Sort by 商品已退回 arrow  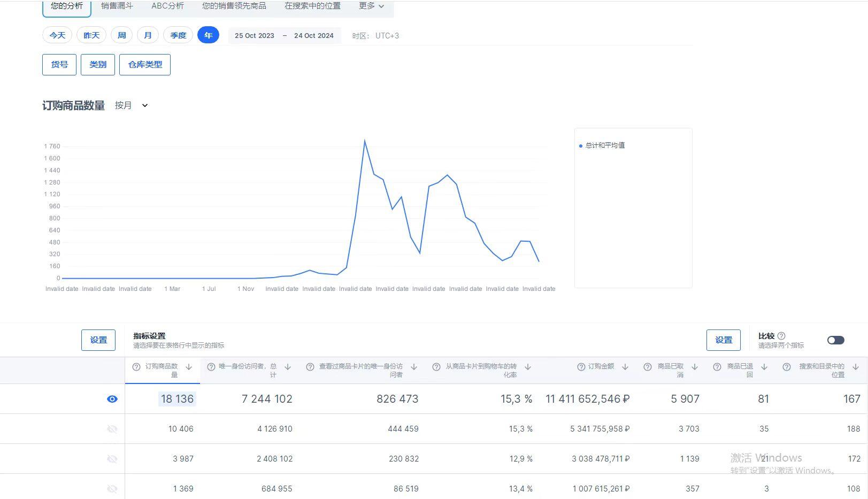click(x=764, y=367)
